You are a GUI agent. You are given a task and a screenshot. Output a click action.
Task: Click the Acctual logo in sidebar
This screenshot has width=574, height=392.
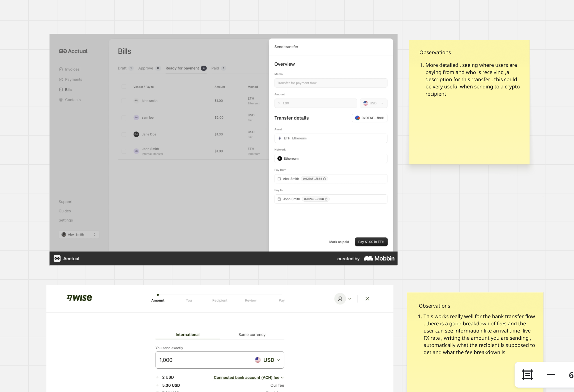[73, 51]
